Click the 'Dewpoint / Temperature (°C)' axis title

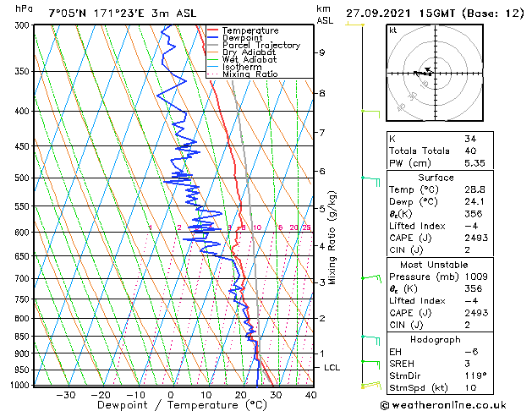pyautogui.click(x=182, y=405)
